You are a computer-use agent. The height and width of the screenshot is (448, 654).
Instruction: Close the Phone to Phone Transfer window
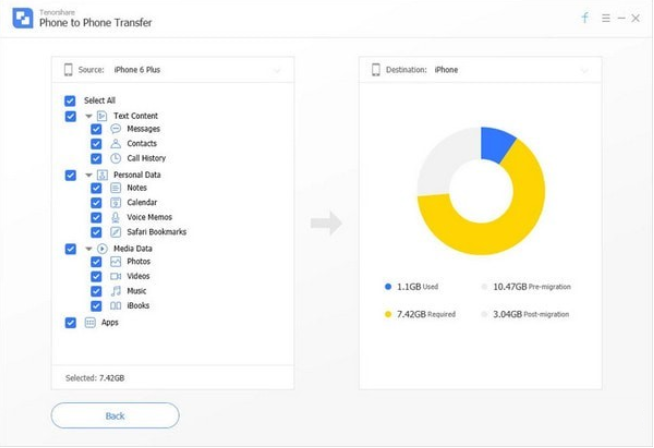tap(636, 18)
